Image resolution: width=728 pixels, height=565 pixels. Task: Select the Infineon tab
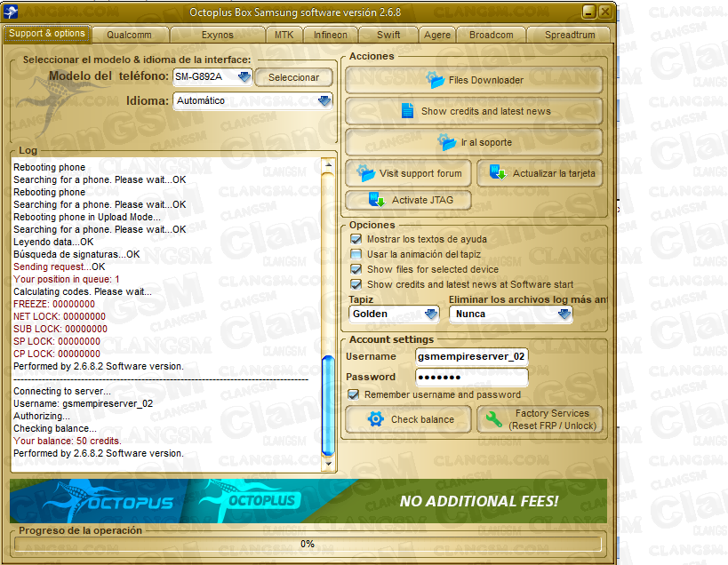(x=331, y=35)
